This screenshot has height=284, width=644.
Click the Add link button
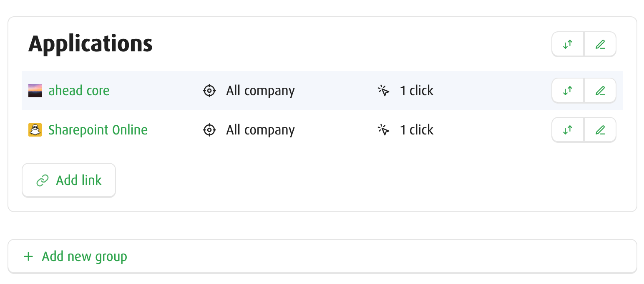[x=68, y=180]
